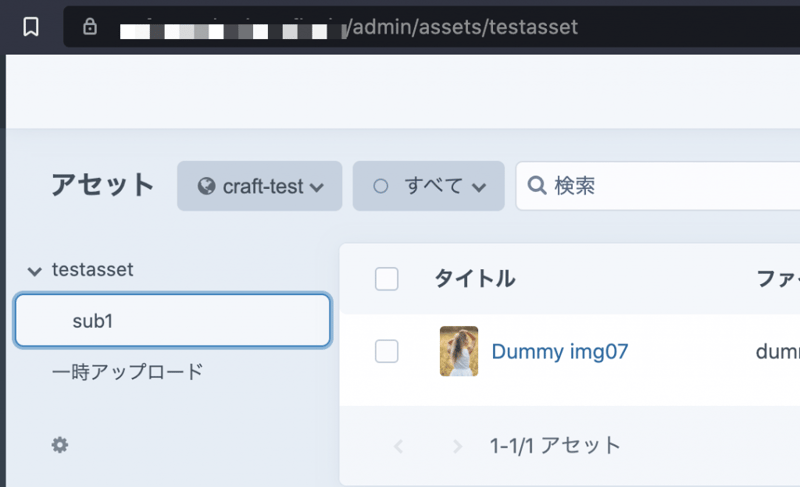The image size is (800, 487).
Task: Click the ファイル column header
Action: pos(777,279)
